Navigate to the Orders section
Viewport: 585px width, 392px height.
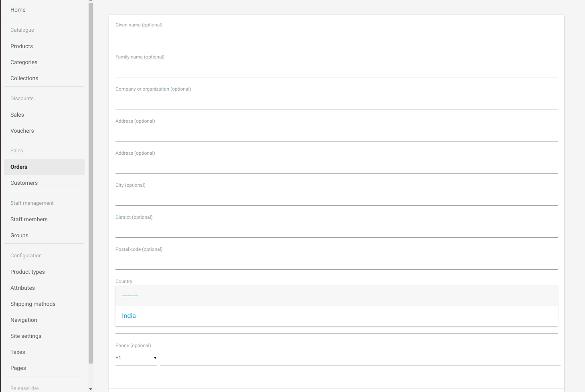click(x=19, y=167)
